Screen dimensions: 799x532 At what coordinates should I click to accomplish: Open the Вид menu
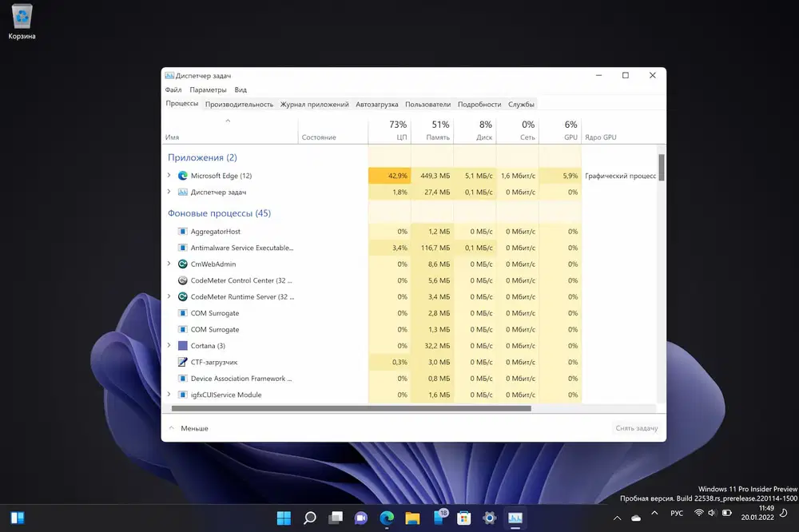[x=240, y=89]
